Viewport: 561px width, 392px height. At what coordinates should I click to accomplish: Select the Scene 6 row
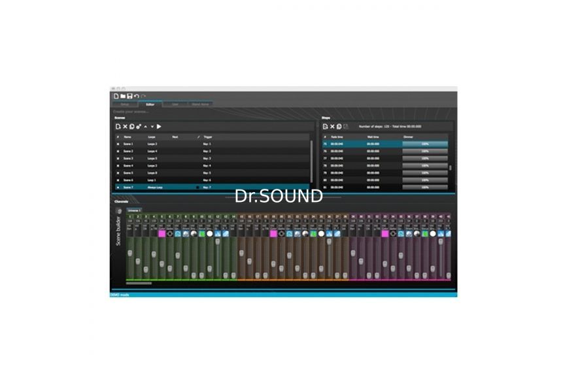click(x=212, y=180)
